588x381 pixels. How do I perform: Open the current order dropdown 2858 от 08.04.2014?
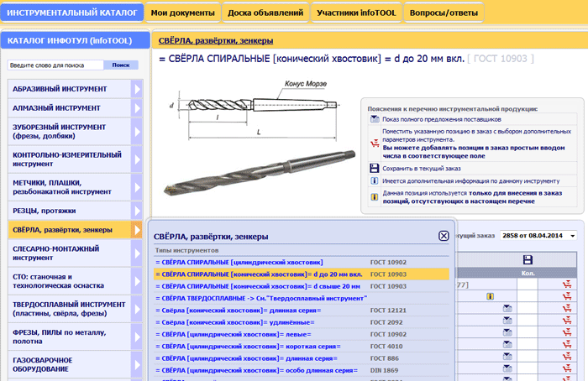538,237
